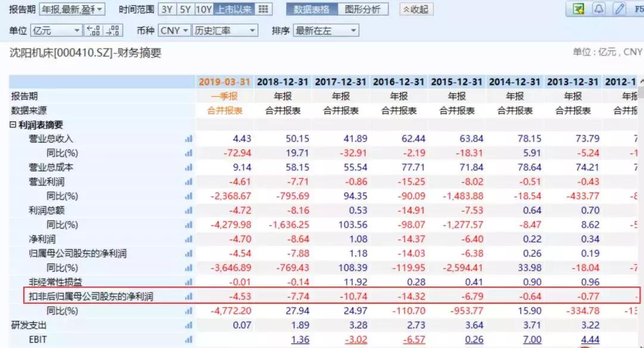
Task: Open chart icon for 营业总收入 row
Action: tap(188, 139)
